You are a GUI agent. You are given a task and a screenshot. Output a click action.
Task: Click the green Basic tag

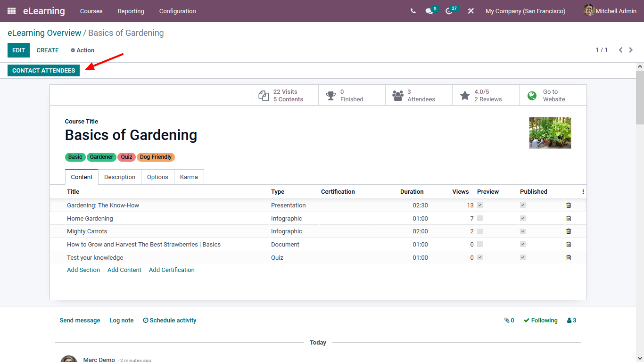click(x=75, y=157)
